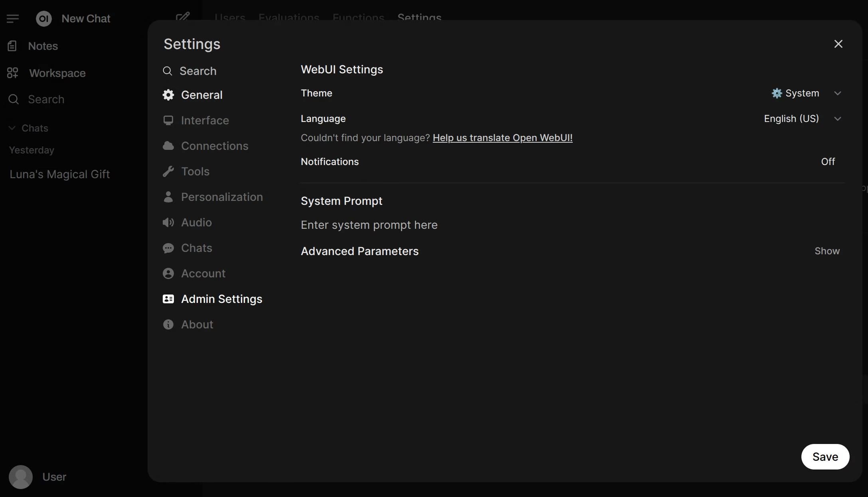Click the Audio speaker icon
The image size is (868, 497).
(x=168, y=222)
